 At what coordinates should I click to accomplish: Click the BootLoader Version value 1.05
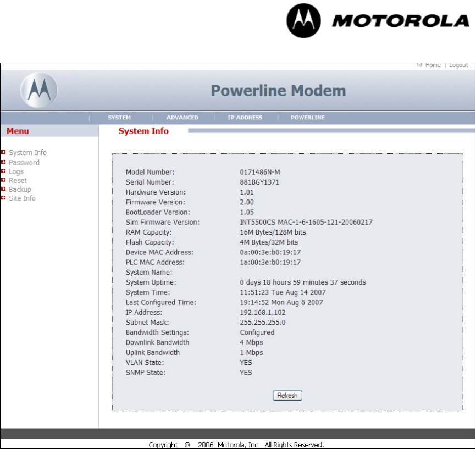247,212
